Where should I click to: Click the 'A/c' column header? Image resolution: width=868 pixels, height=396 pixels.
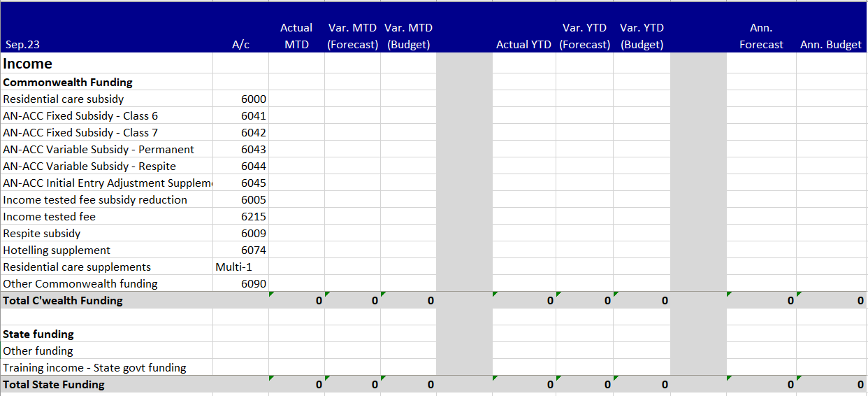[x=240, y=28]
